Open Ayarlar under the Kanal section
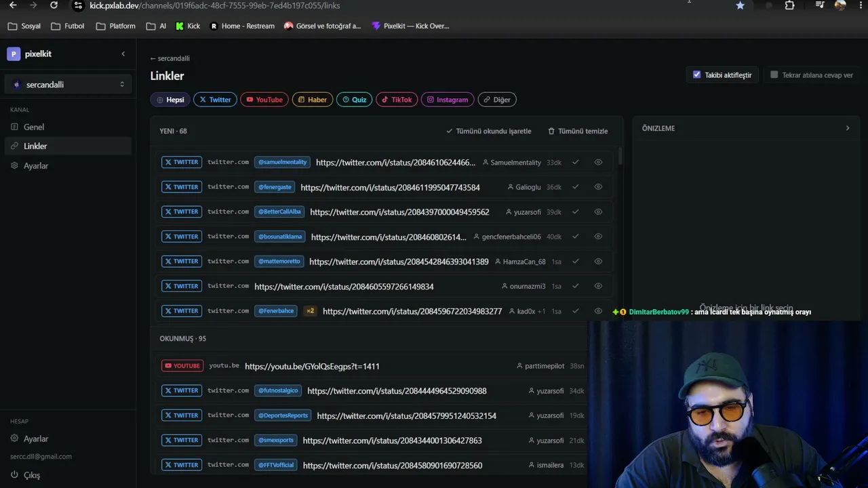 click(68, 165)
